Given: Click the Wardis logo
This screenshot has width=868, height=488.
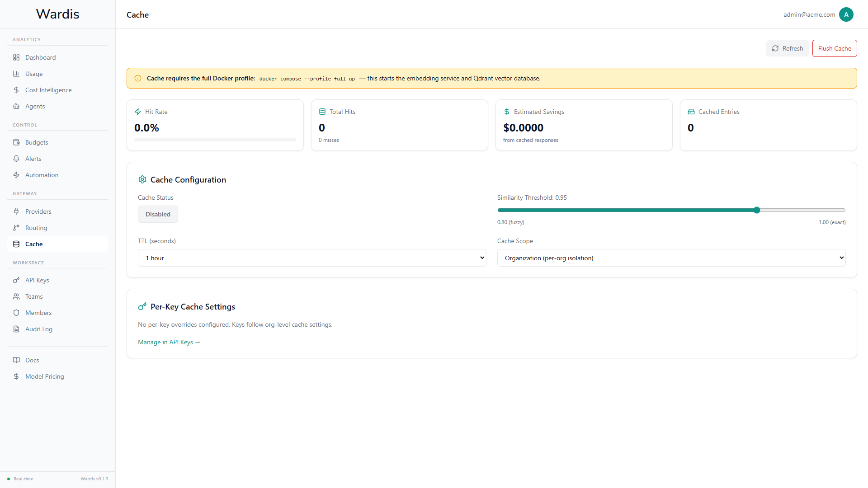Looking at the screenshot, I should pos(57,14).
